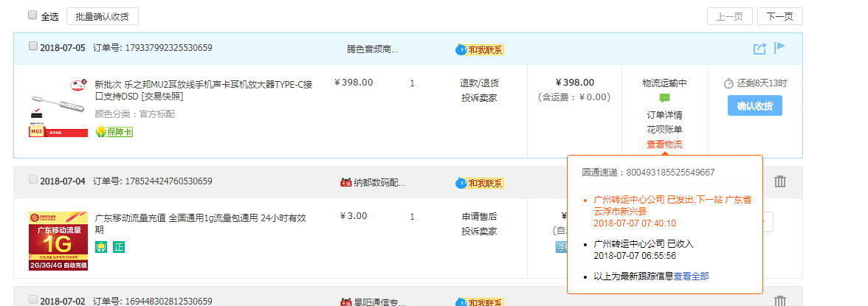
Task: Click the green message bubble under 物流运输中
Action: point(664,98)
